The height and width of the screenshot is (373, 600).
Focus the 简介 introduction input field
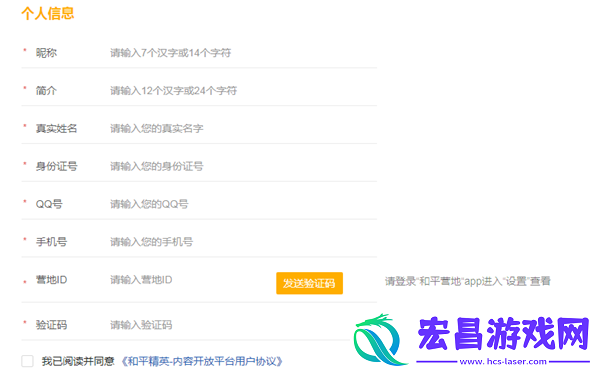point(243,91)
